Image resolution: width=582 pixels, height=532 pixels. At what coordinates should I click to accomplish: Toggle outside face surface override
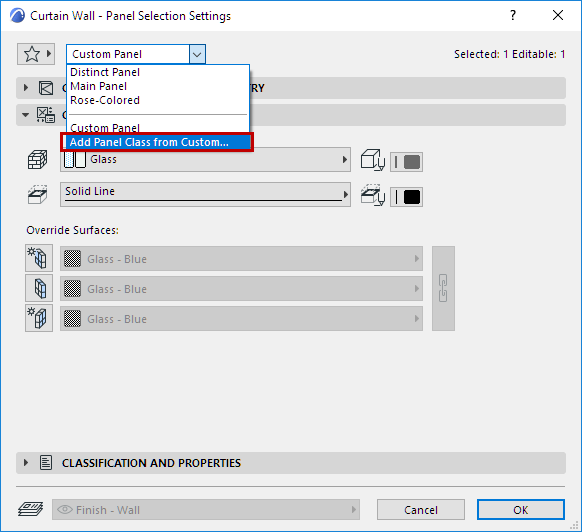(39, 258)
